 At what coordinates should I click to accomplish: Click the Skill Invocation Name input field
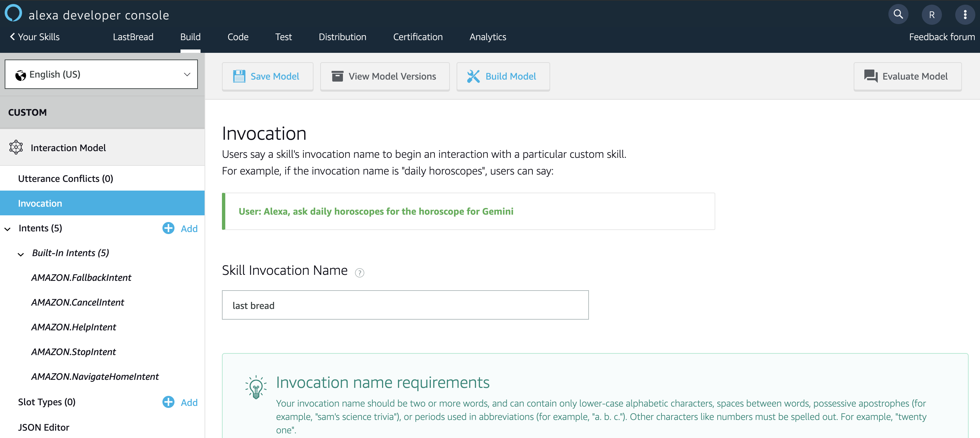[x=405, y=305]
